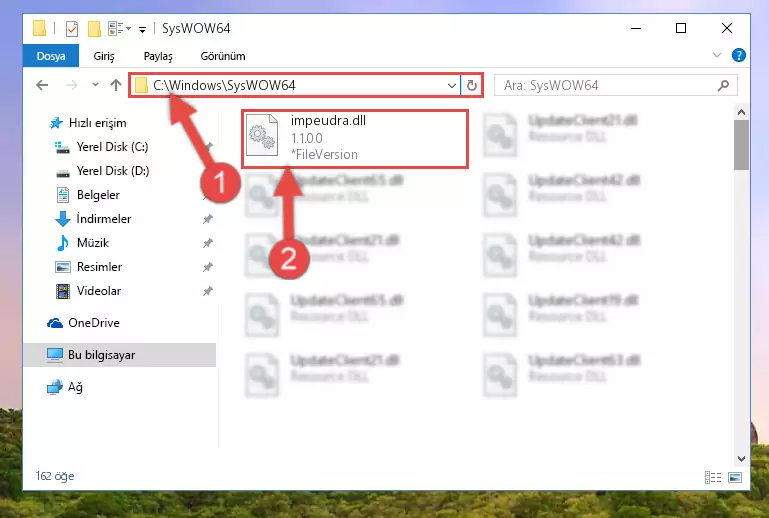Click the Ağ network icon
This screenshot has height=518, width=769.
[x=54, y=387]
